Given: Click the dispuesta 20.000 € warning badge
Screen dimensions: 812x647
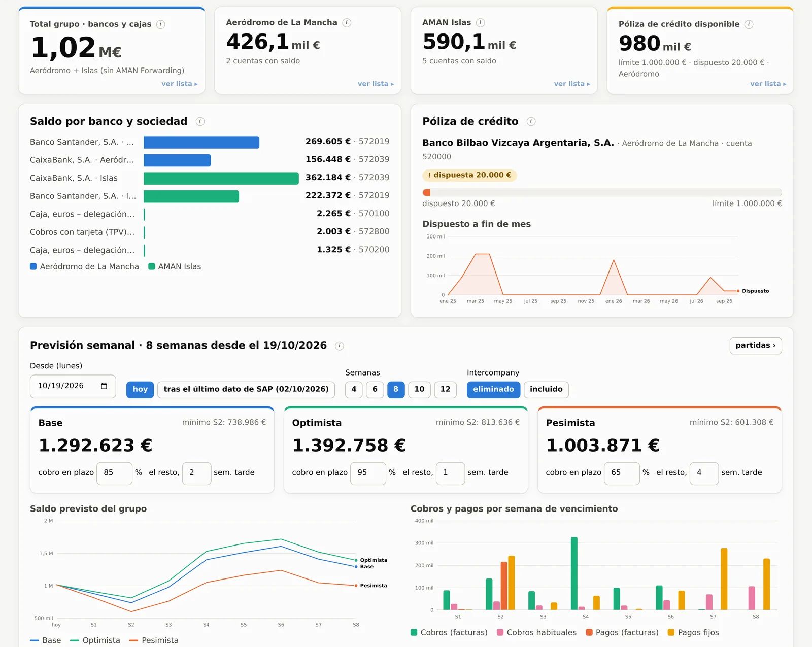Looking at the screenshot, I should tap(469, 176).
